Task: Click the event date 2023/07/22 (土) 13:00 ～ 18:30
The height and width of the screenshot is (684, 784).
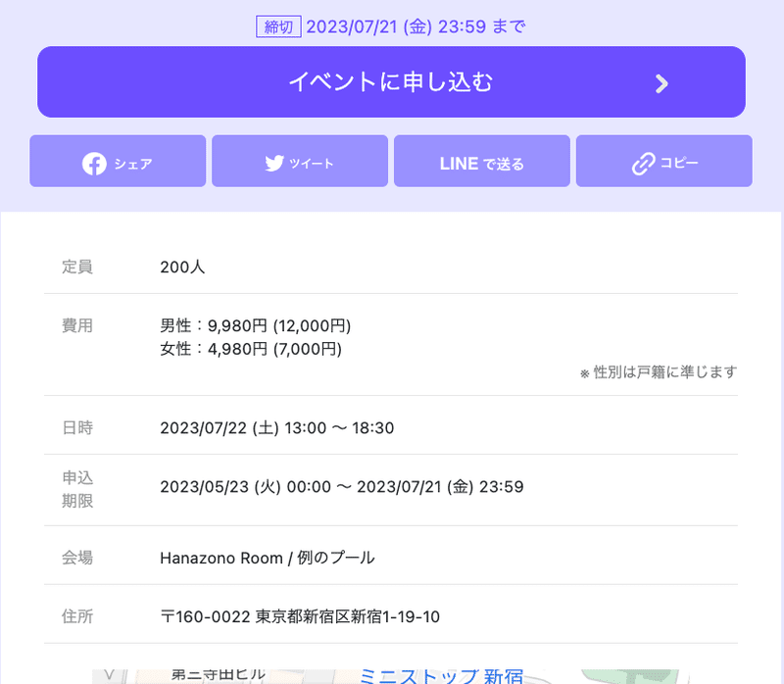Action: (277, 428)
